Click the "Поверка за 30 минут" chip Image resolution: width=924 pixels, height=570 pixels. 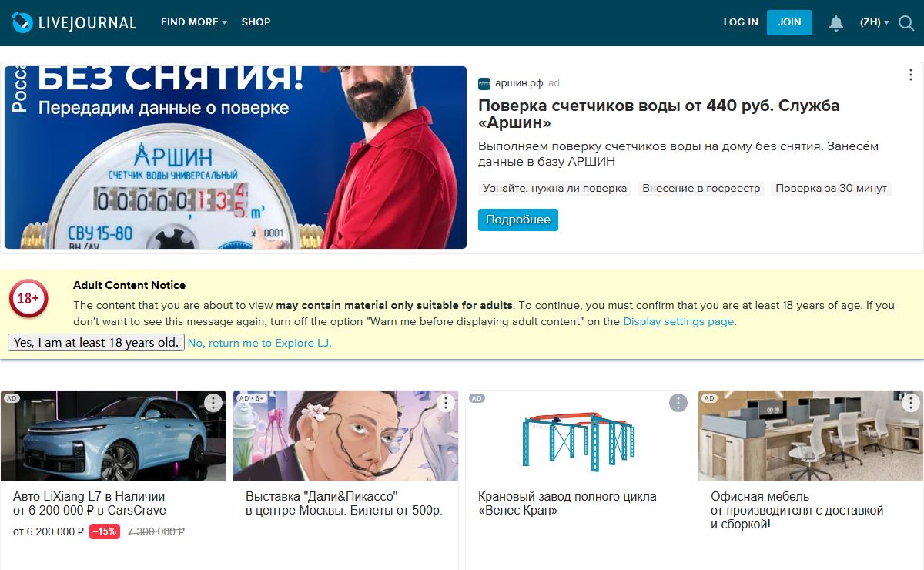[832, 188]
